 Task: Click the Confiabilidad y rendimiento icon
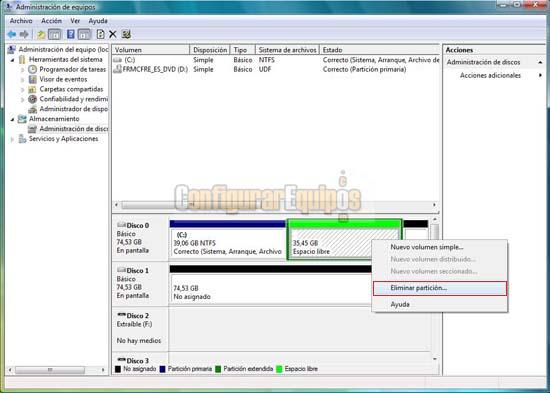pos(32,99)
